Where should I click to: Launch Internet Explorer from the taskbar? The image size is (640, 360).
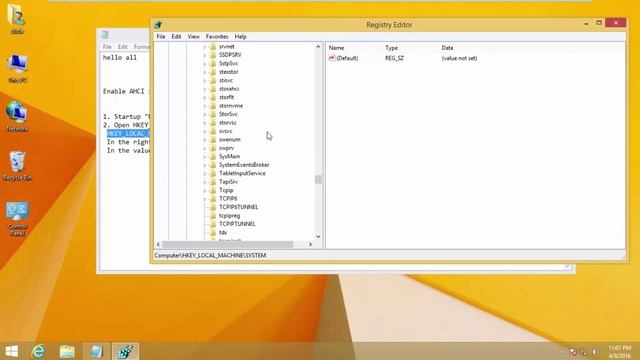[x=39, y=351]
